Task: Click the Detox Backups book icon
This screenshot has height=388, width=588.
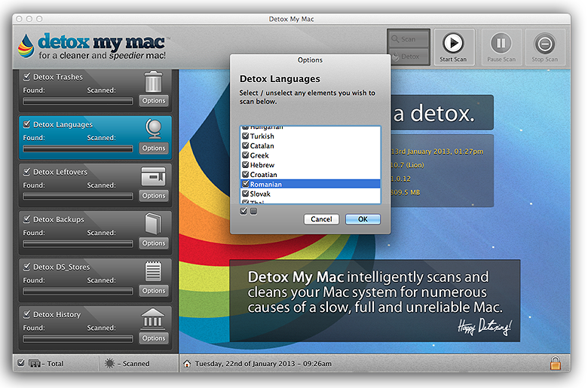Action: tap(153, 223)
